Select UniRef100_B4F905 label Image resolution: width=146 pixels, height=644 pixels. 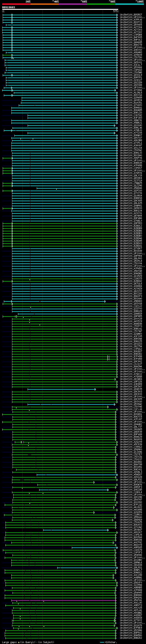pos(131,37)
